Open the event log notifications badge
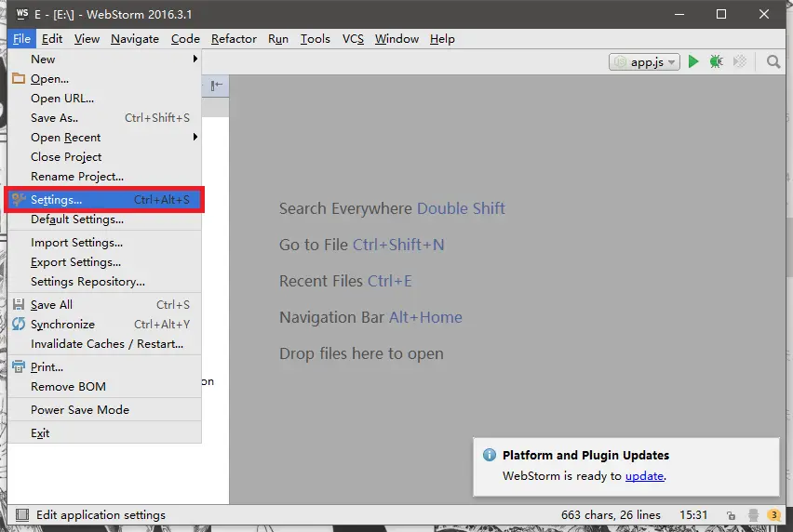Screen dimensions: 793x532 coord(773,515)
